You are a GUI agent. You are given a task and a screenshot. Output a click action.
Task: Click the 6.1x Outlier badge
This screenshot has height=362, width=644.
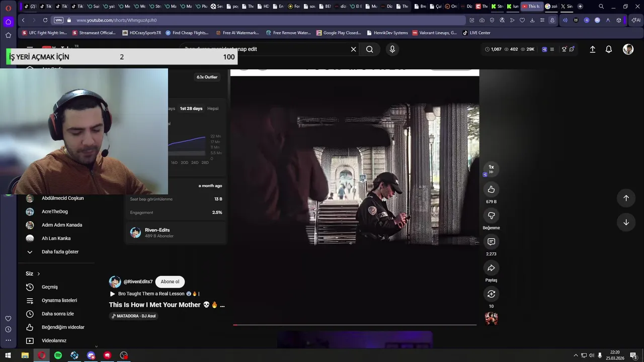[207, 77]
